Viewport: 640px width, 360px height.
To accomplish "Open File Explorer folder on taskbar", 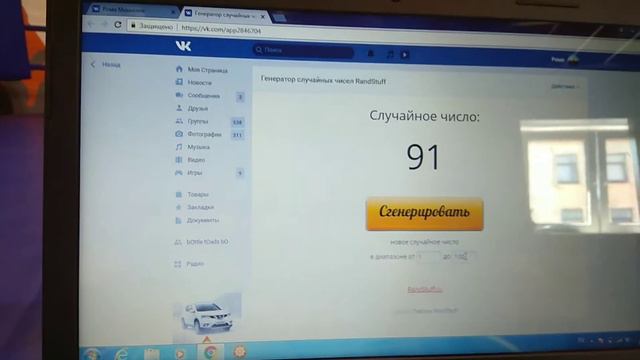I will 151,354.
